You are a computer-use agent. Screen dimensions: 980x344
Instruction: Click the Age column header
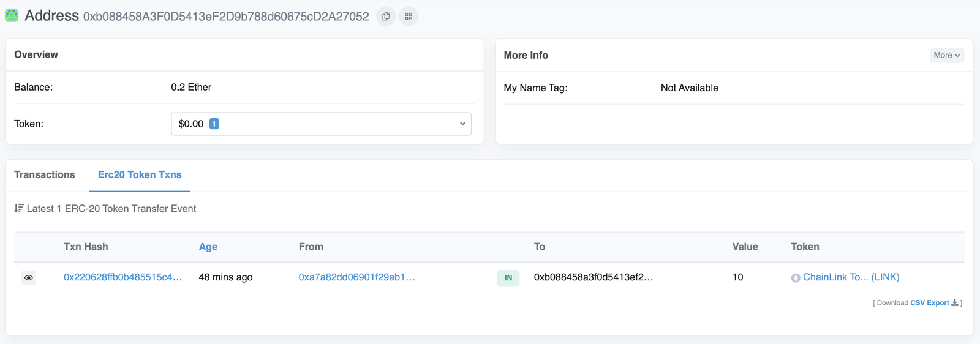tap(208, 247)
